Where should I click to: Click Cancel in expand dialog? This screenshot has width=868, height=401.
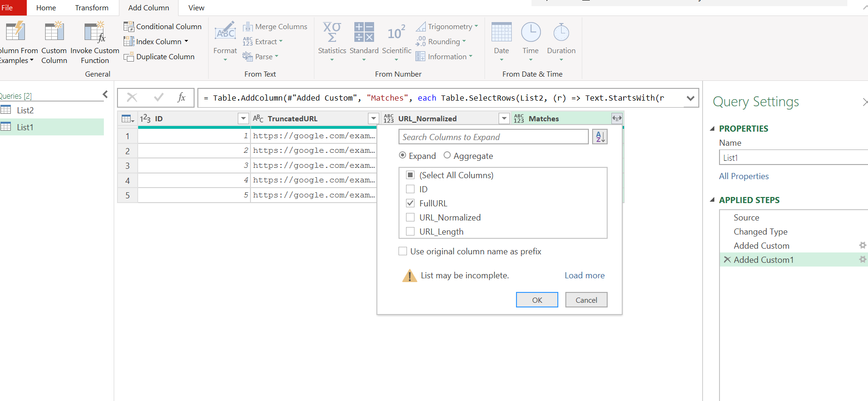click(x=586, y=300)
